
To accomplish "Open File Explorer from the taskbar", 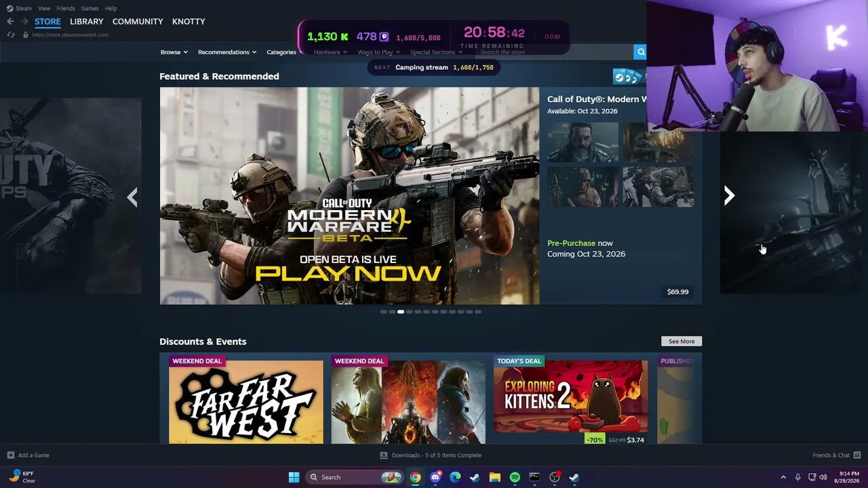I will point(495,477).
